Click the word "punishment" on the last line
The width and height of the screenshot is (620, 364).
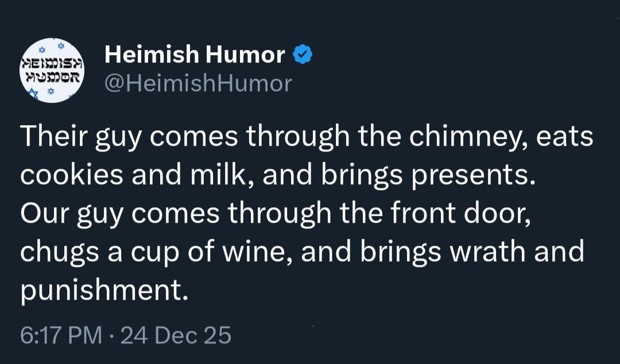tap(103, 290)
